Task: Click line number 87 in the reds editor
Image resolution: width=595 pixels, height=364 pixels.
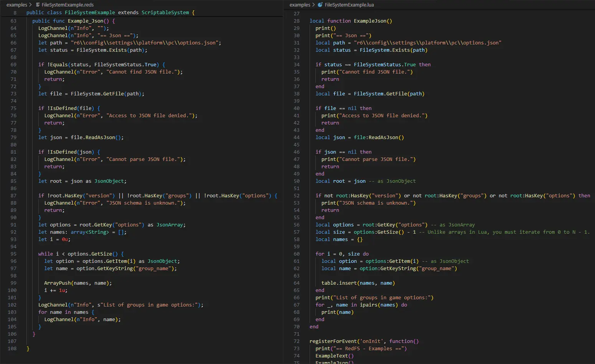Action: tap(13, 196)
